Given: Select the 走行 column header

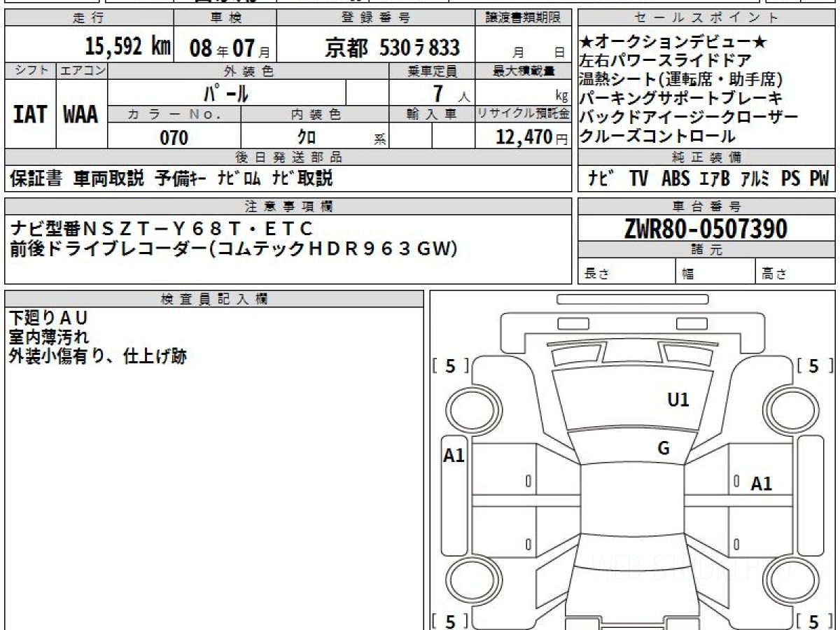Looking at the screenshot, I should [x=88, y=18].
